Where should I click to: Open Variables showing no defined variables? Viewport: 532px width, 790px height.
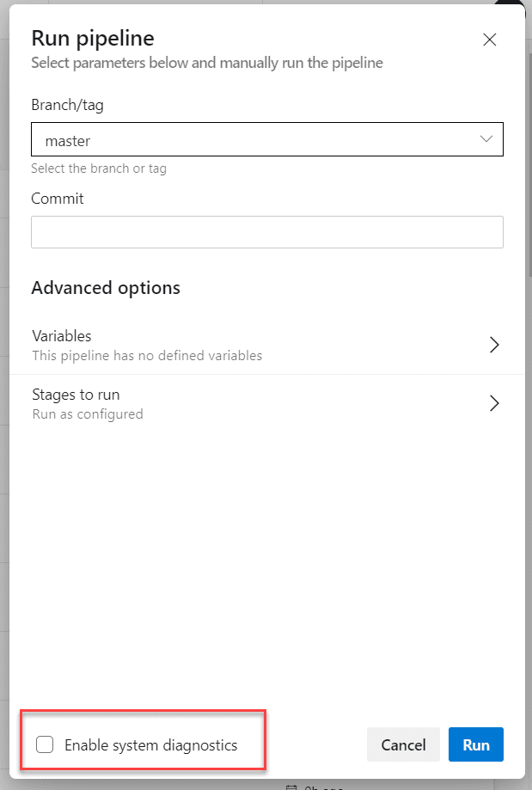[x=258, y=344]
